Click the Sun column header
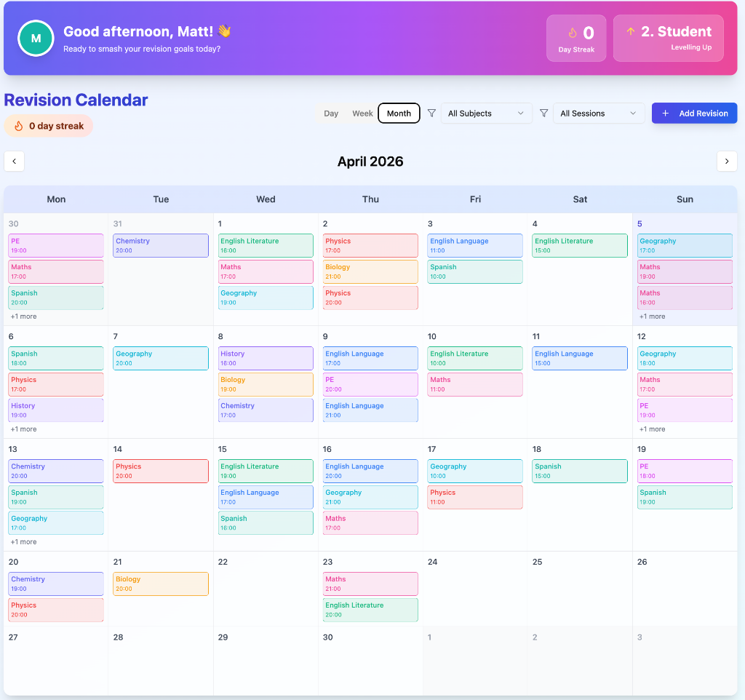745x700 pixels. 685,199
